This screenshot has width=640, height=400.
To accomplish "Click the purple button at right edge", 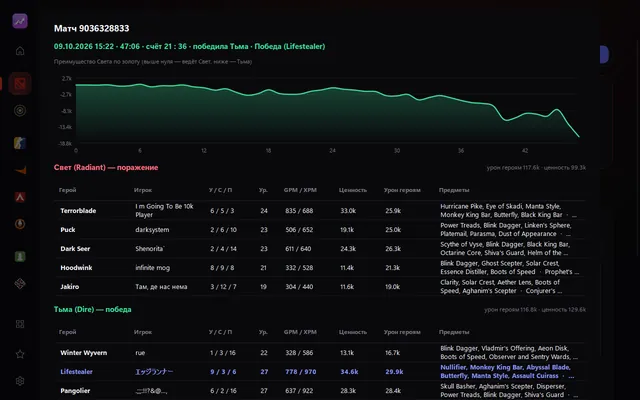I will (x=604, y=54).
